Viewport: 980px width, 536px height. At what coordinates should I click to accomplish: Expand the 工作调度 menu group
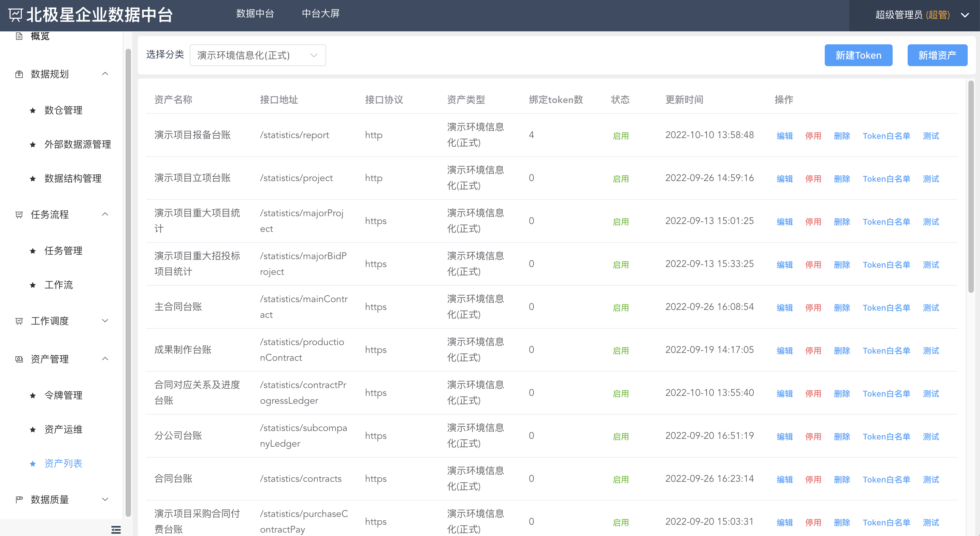105,321
